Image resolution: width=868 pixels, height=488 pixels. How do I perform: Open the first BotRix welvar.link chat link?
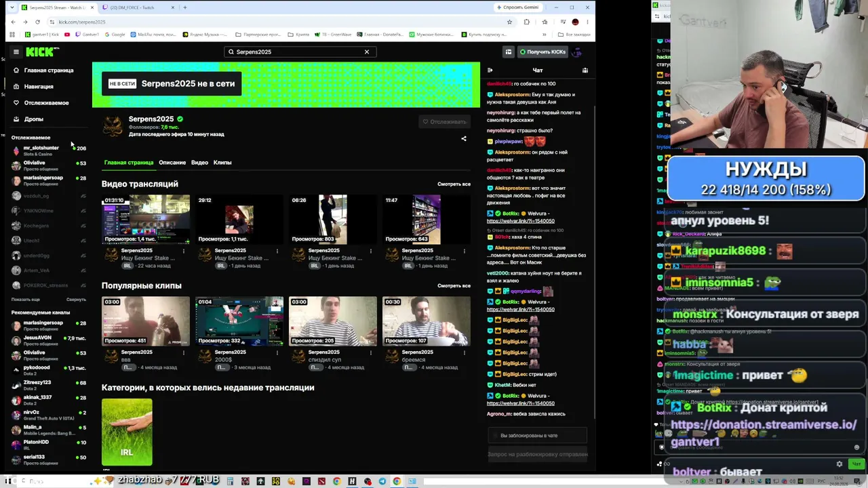click(x=520, y=221)
